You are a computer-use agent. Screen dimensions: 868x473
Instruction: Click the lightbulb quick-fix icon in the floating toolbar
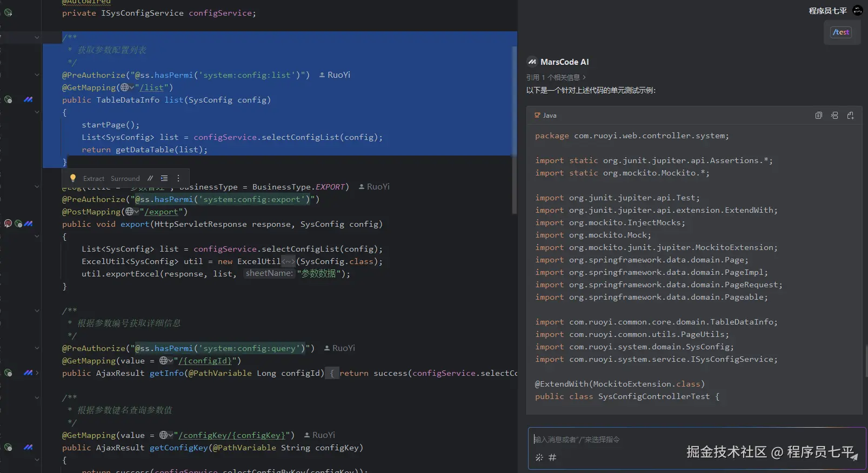coord(73,178)
